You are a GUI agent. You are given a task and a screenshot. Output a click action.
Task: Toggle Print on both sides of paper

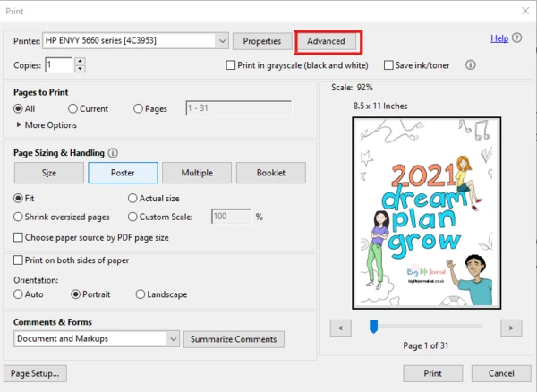click(x=20, y=260)
